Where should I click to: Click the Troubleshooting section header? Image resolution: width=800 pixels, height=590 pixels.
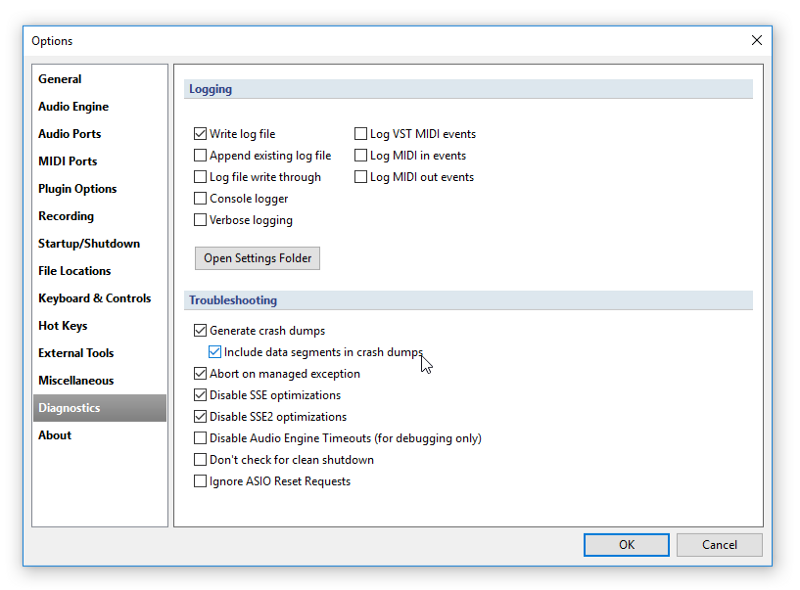468,300
